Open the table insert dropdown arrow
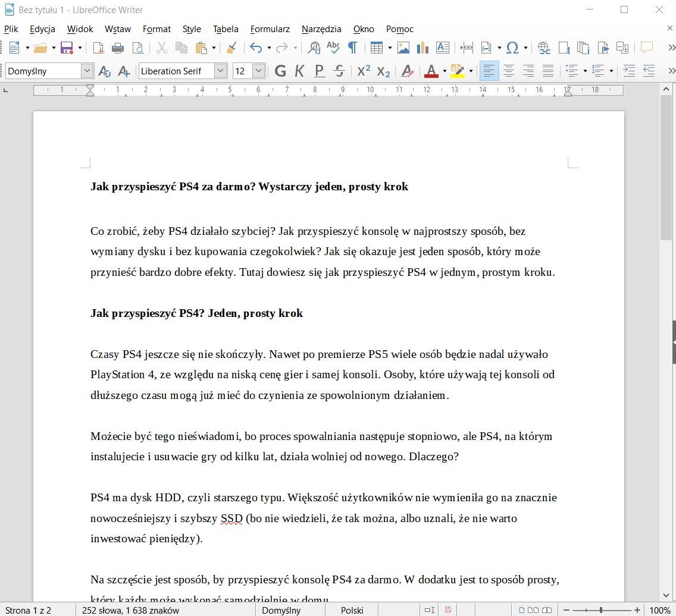Viewport: 676px width, 616px height. pos(390,48)
